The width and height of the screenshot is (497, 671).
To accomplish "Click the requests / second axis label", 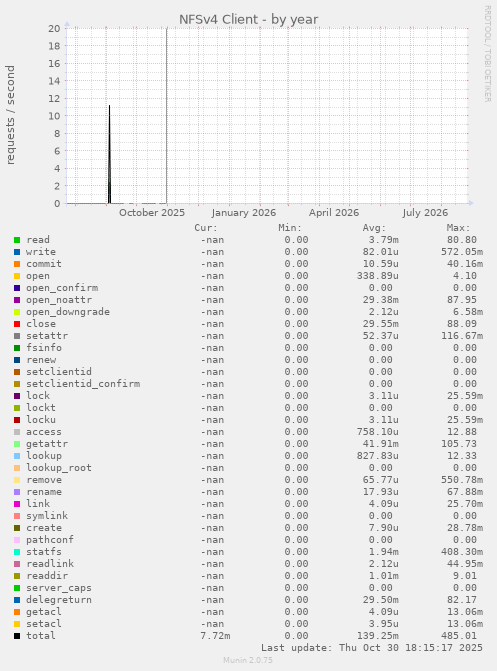I will pos(10,115).
